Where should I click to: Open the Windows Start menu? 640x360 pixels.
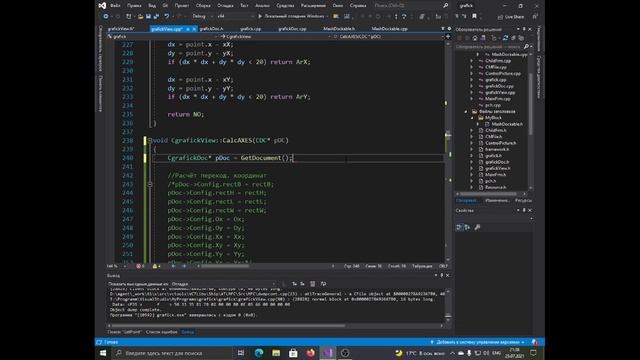click(103, 353)
